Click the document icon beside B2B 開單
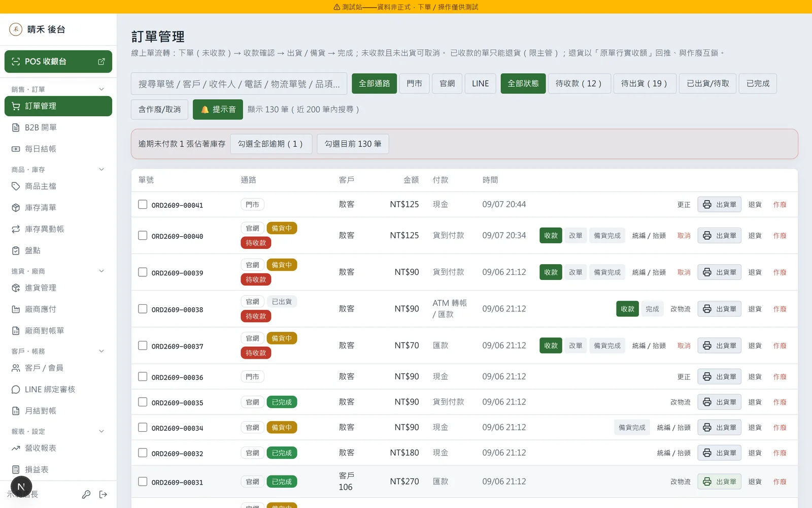Screen dimensions: 812x508 (16, 128)
